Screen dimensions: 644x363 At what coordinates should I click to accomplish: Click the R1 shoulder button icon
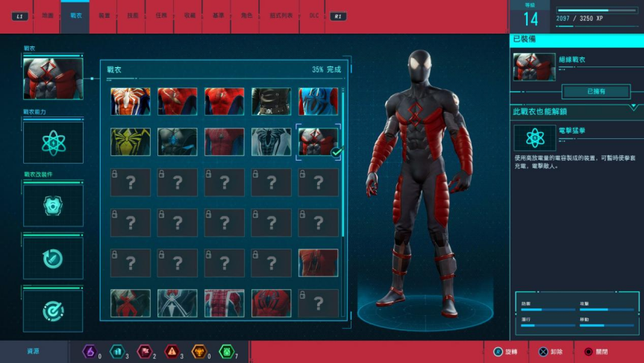click(338, 16)
